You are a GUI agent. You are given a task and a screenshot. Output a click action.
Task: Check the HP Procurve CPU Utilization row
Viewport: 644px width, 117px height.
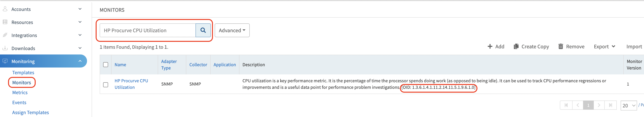(105, 85)
